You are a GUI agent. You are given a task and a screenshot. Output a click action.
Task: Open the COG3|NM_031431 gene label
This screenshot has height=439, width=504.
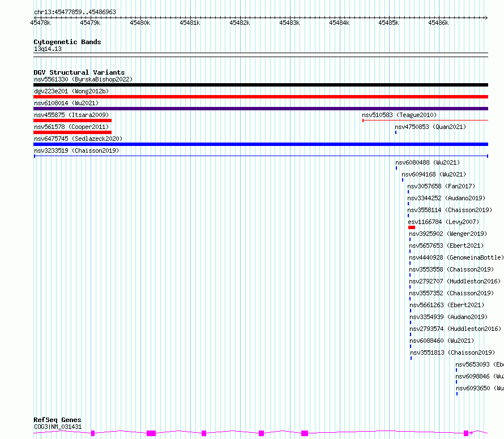click(58, 427)
